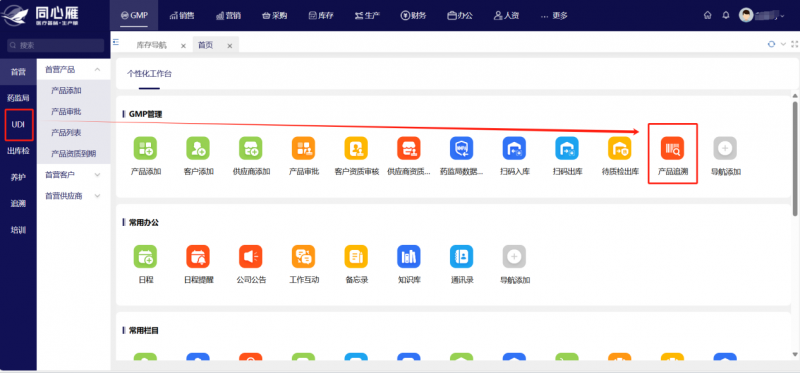Open the 扫码出库 shortcut icon

point(567,148)
